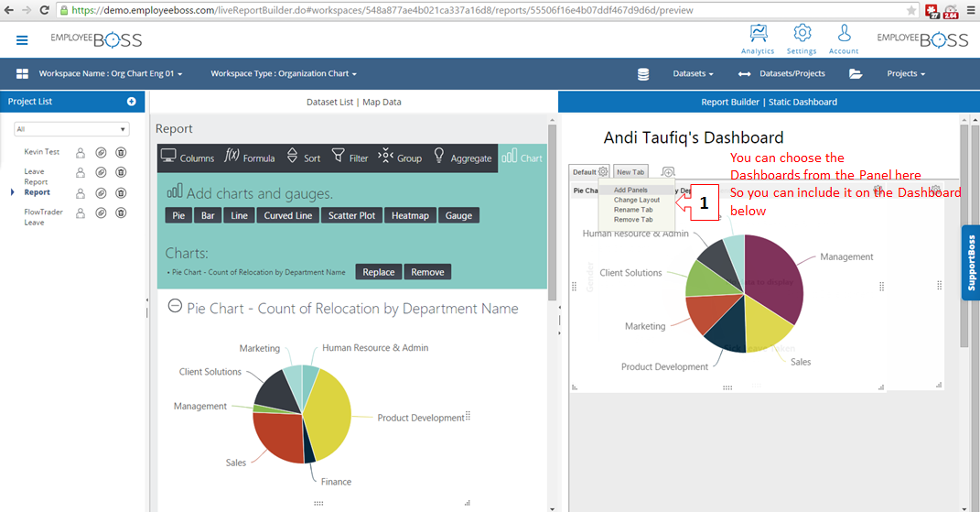
Task: Click attachment icon for Kevin Test
Action: (x=101, y=153)
